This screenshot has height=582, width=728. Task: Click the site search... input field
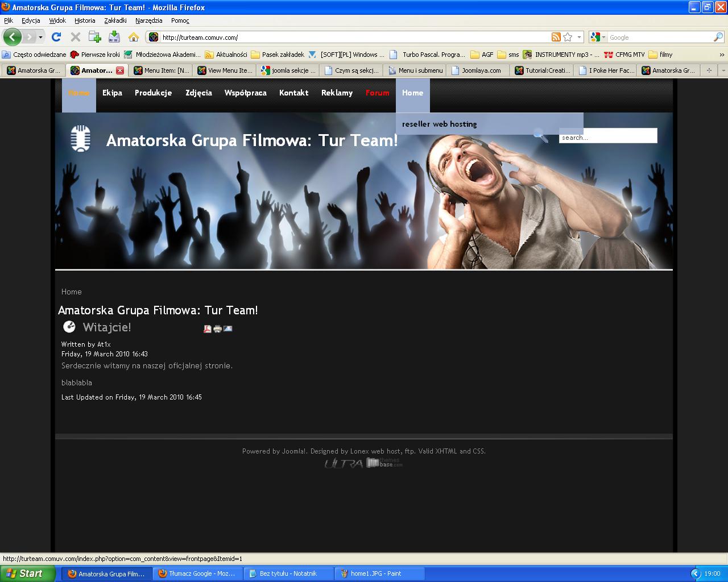tap(608, 136)
